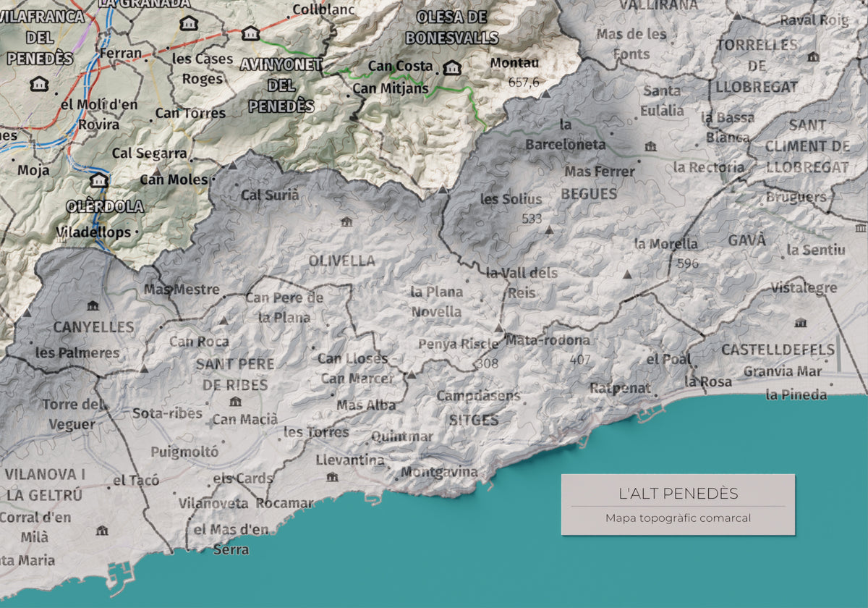Select the place name Cal Segarra
Screen dimensions: 868x608
150,153
